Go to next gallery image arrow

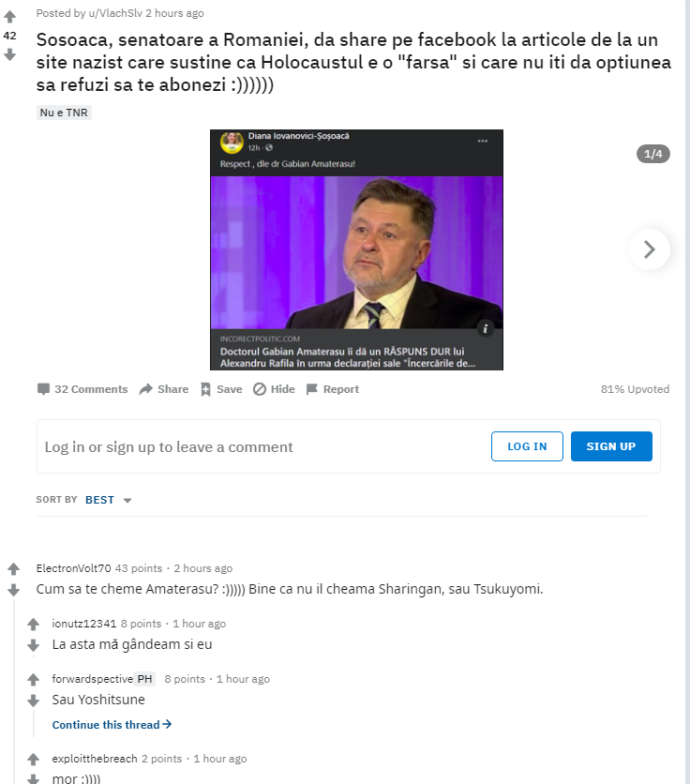649,249
